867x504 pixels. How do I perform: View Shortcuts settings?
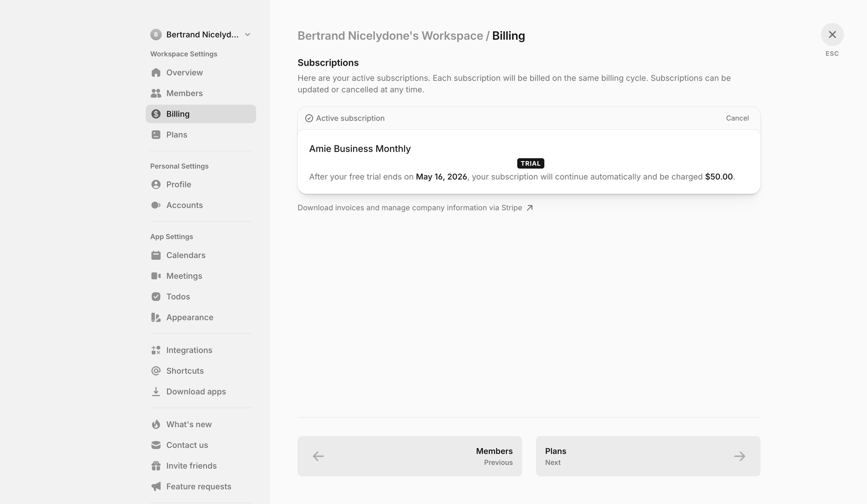coord(200,371)
